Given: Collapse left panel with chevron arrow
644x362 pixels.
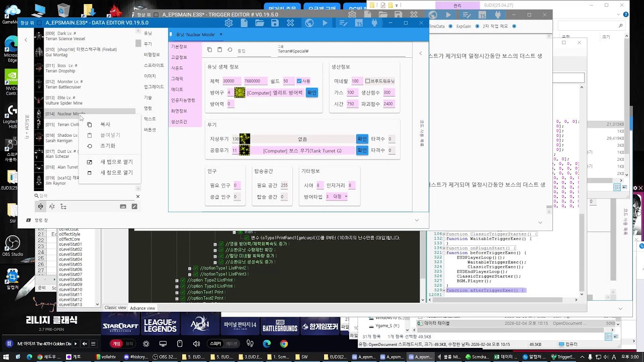Looking at the screenshot, I should [26, 40].
